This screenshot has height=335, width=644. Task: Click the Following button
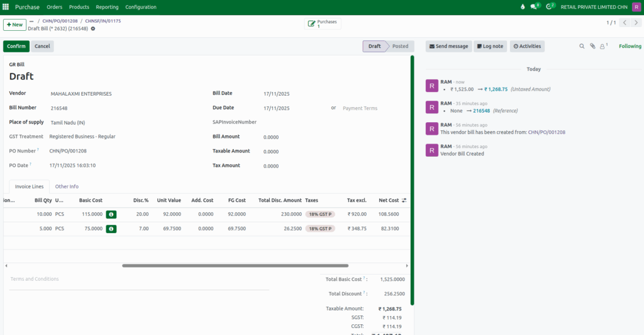630,47
